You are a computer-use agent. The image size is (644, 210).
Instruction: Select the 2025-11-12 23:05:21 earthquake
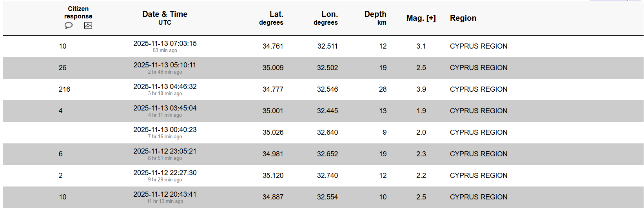pos(165,151)
